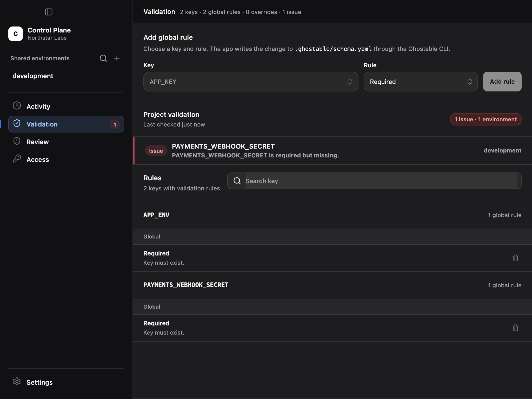This screenshot has height=399, width=532.
Task: Add a shared environment with plus icon
Action: click(117, 58)
